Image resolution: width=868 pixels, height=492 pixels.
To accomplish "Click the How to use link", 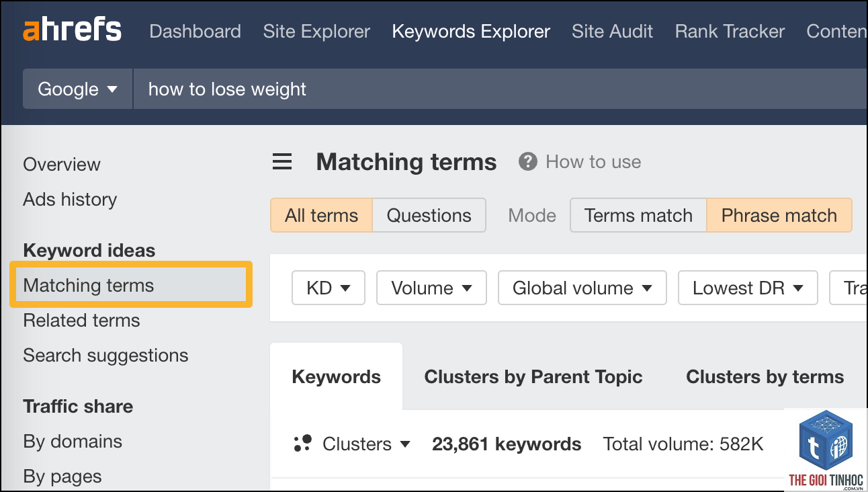I will (x=593, y=162).
